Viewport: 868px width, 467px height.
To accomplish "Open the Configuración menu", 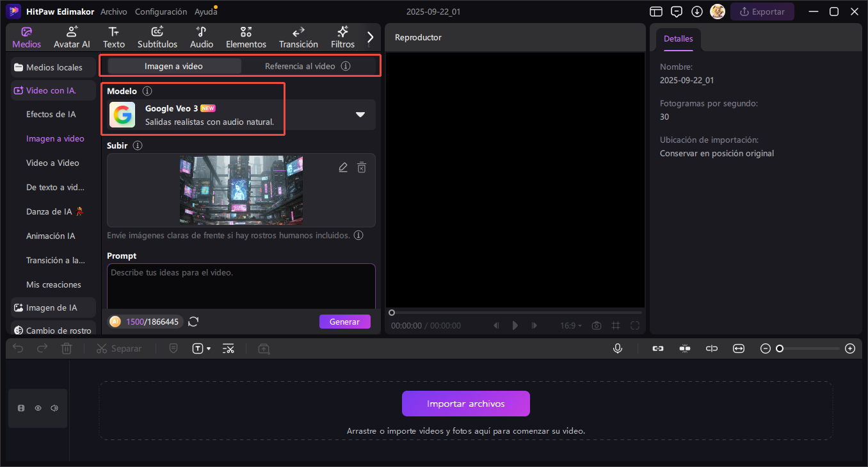I will [161, 12].
